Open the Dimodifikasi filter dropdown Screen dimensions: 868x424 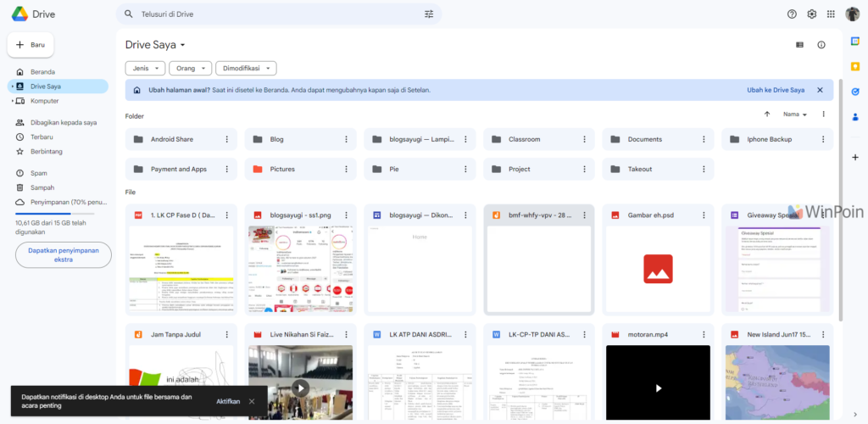click(246, 69)
